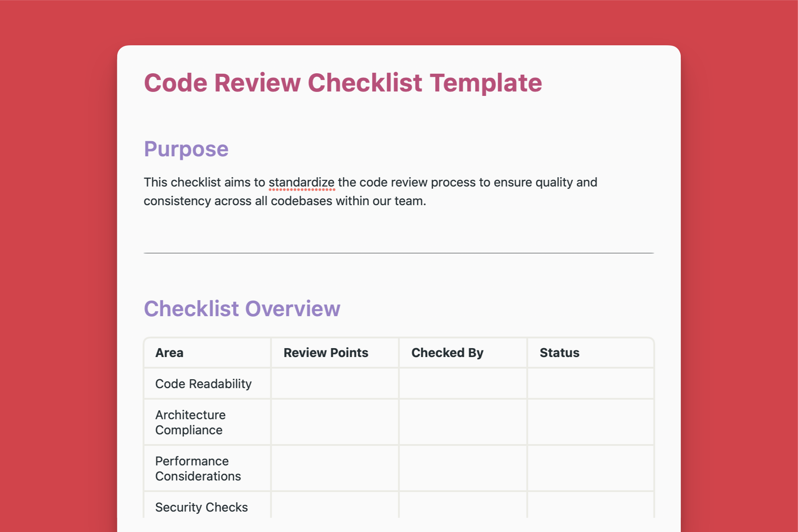Screen dimensions: 798x532
Task: Edit Review Points cell for Code Readability
Action: 335,384
